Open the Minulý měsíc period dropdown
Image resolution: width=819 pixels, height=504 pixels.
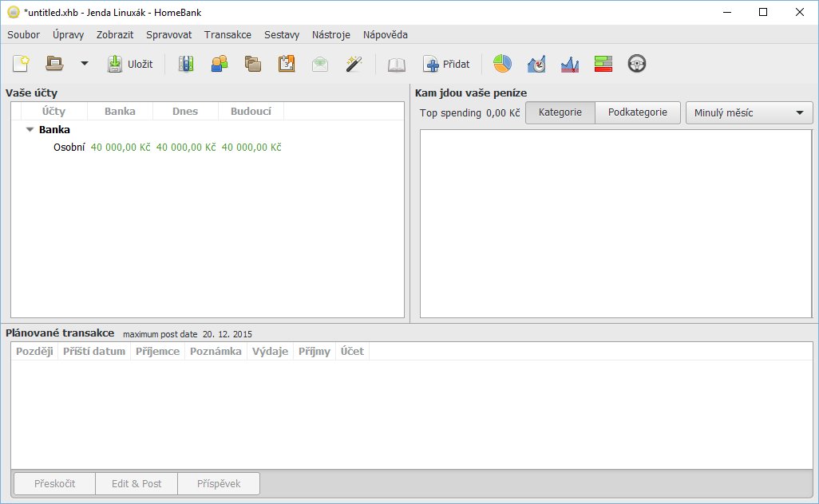click(x=749, y=112)
